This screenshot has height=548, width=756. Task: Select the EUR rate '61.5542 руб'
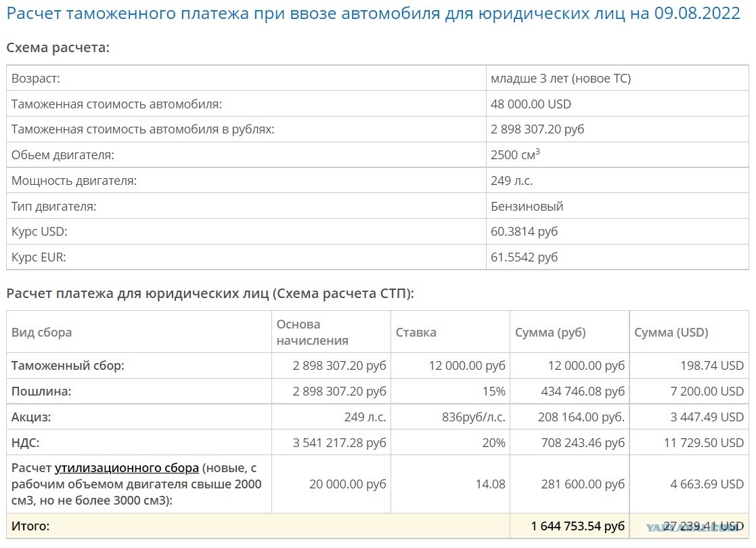coord(524,257)
